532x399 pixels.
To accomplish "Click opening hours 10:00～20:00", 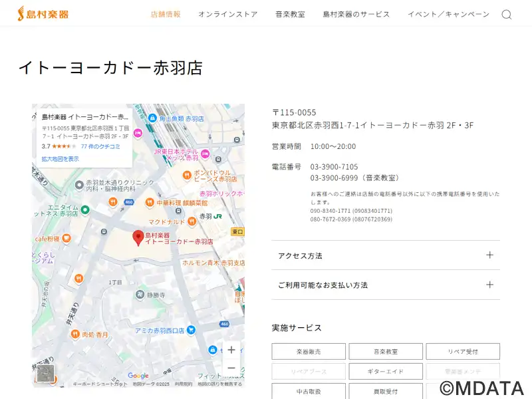I will point(333,146).
